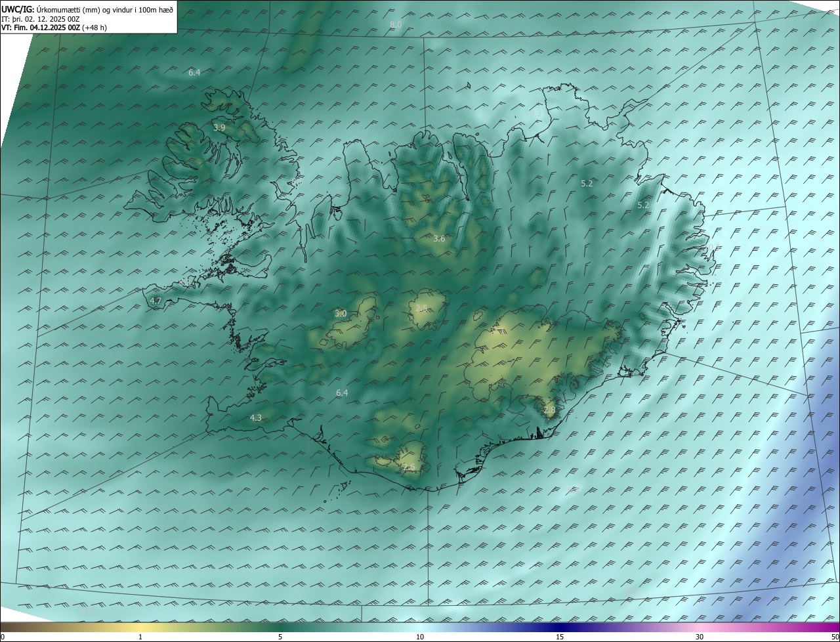Click the 3.6 value label on the map
Viewport: 840px width, 642px height.
pyautogui.click(x=439, y=239)
